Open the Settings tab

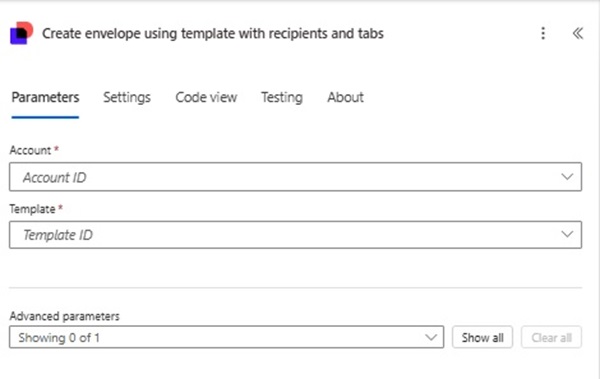pyautogui.click(x=127, y=97)
